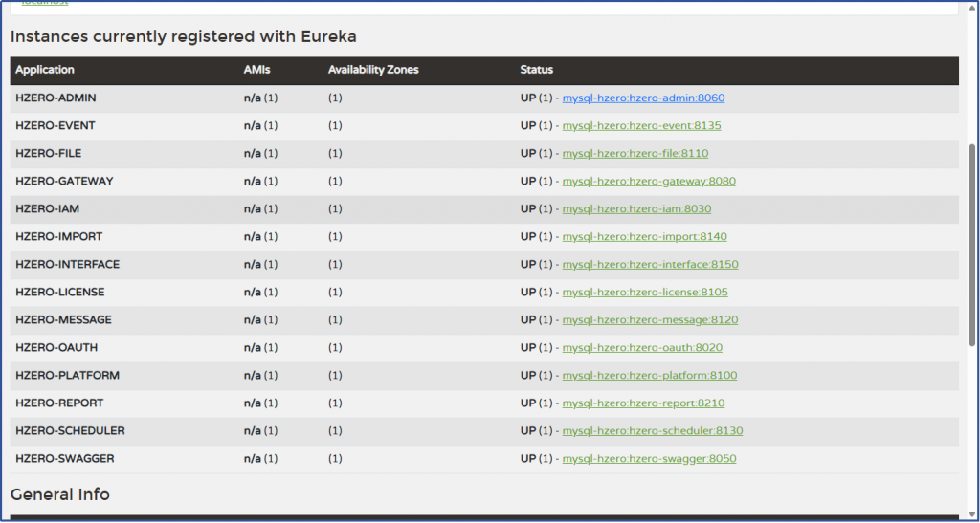This screenshot has width=980, height=523.
Task: Open the hzero-admin:8060 instance link
Action: [x=643, y=98]
